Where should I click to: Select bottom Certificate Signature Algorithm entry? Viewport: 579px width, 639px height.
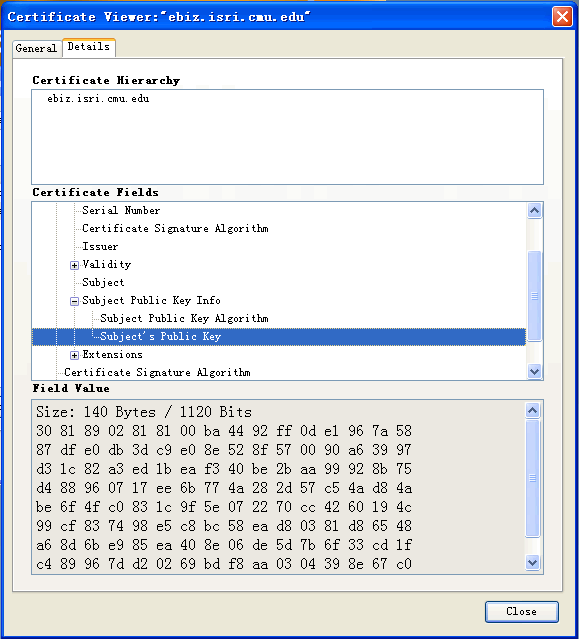[x=157, y=372]
